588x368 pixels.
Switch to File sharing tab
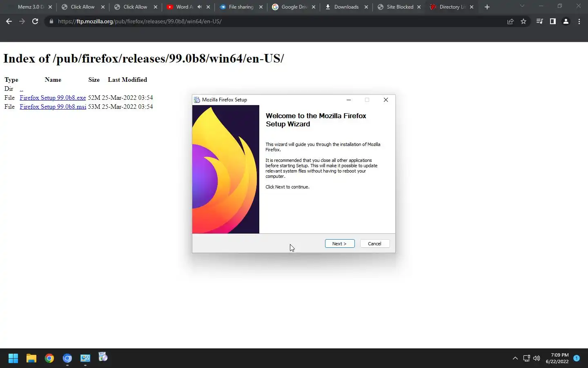click(x=241, y=7)
